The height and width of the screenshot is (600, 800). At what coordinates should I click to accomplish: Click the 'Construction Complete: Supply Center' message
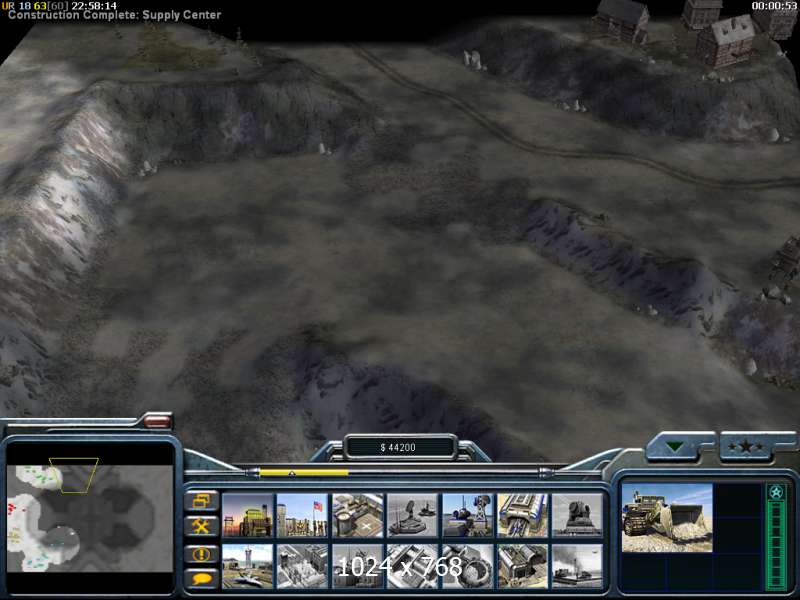pyautogui.click(x=115, y=15)
